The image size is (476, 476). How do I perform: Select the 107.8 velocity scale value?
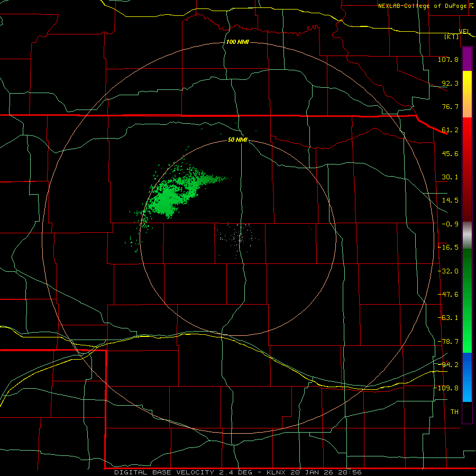click(x=448, y=59)
